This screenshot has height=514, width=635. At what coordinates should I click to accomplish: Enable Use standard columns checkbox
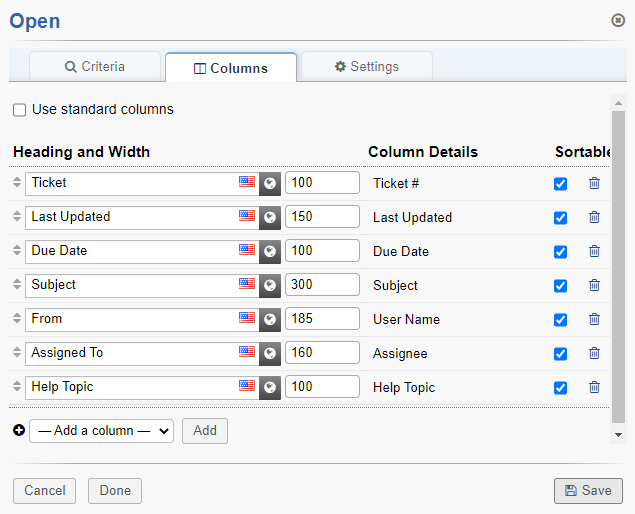tap(20, 110)
